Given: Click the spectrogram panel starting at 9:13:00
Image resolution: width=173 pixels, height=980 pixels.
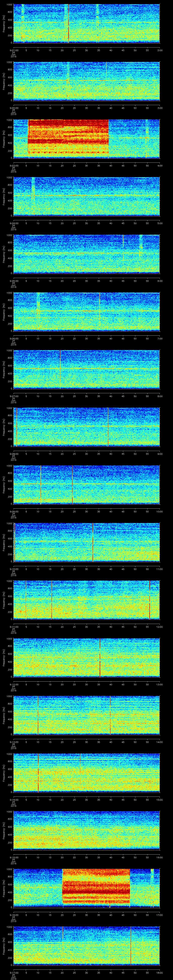Looking at the screenshot, I should [86, 716].
